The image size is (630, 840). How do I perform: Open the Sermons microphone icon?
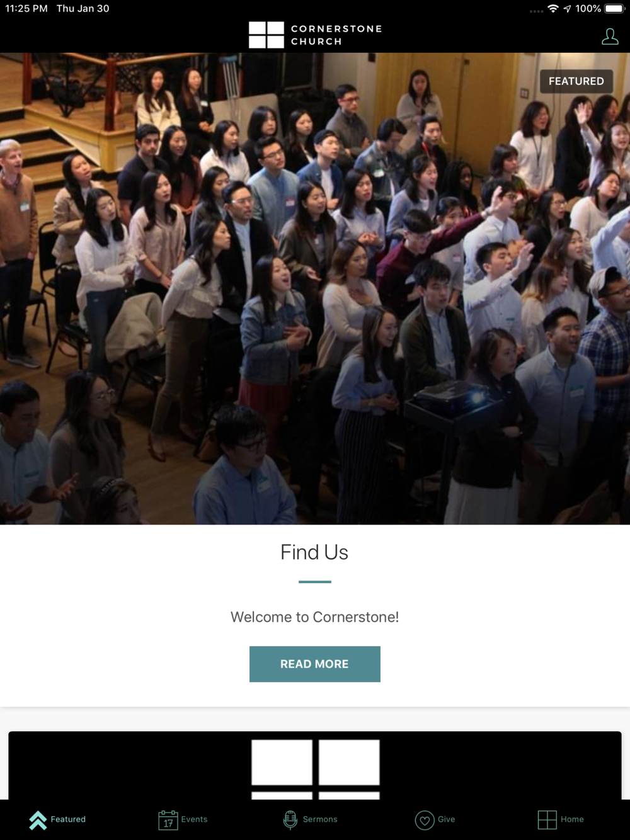(290, 820)
